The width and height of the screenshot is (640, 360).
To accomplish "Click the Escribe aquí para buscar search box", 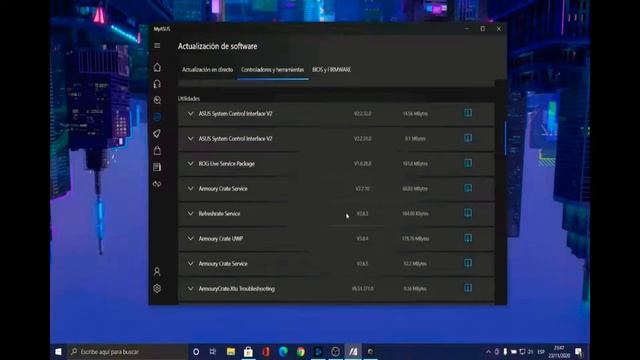I will [127, 351].
